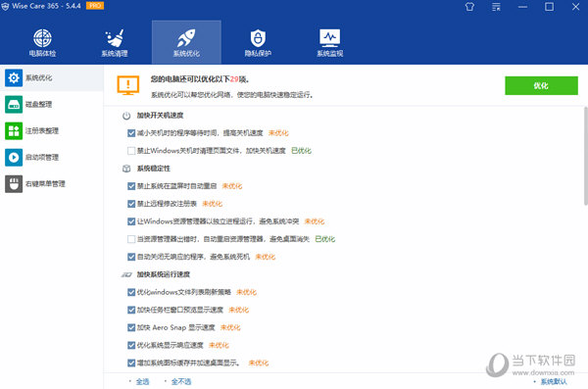Open the 系统清理 broom section

click(x=115, y=42)
